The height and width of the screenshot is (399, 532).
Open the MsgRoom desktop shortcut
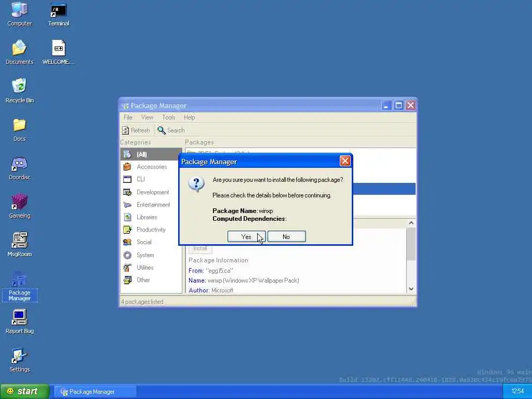[19, 245]
